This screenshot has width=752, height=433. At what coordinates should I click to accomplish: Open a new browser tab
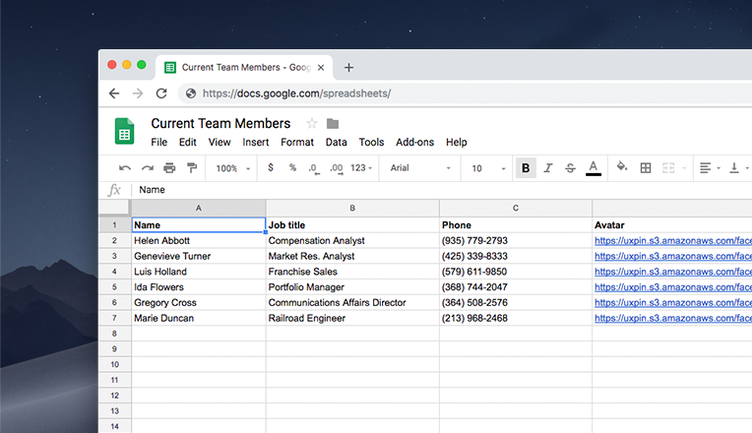pyautogui.click(x=349, y=68)
